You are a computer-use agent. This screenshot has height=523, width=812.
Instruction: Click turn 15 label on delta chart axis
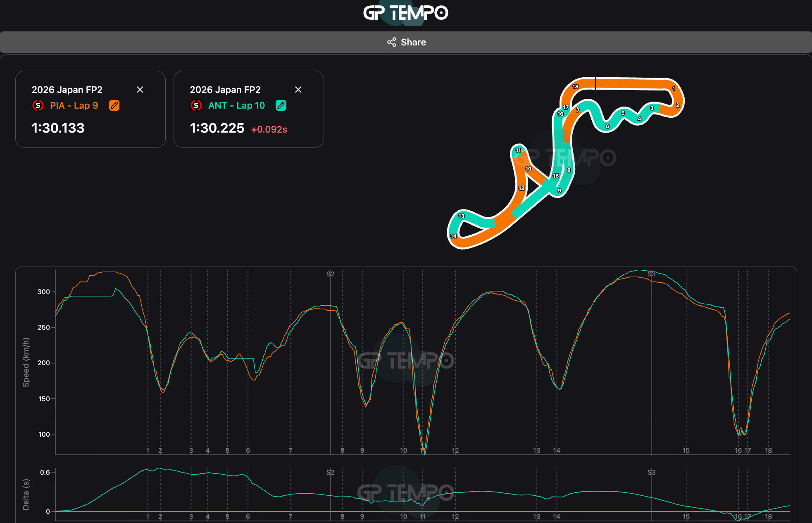click(x=686, y=516)
